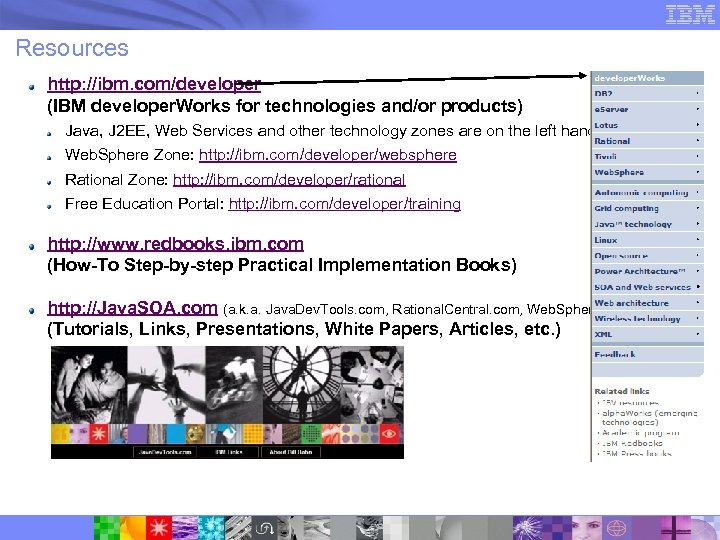Expand the arrow beside SOA and Web services
720x540 pixels.
coord(698,287)
